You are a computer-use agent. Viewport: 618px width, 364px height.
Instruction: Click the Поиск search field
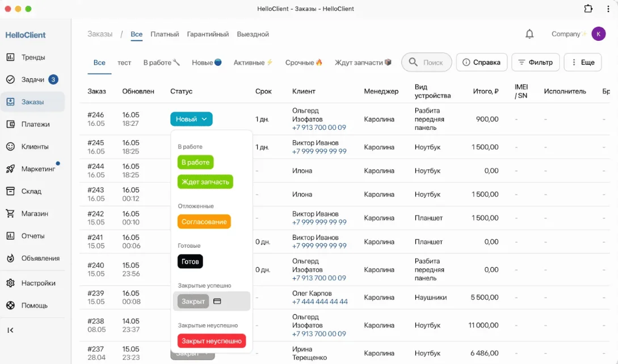click(x=427, y=62)
